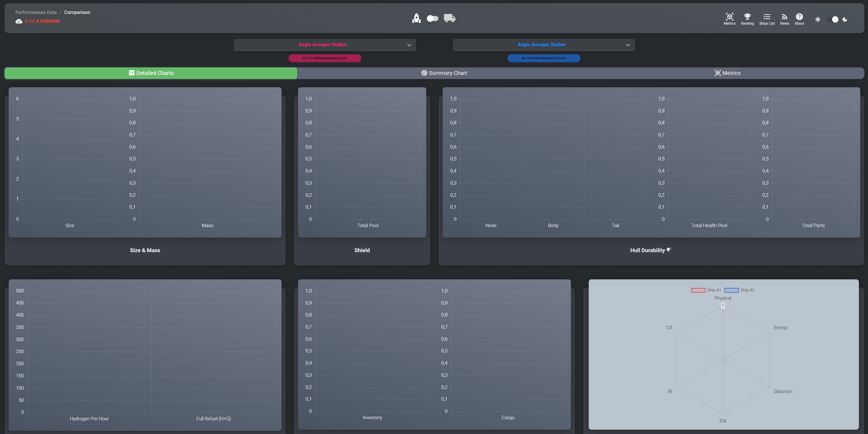Toggle the ship/vehicle mode switch

tap(432, 19)
